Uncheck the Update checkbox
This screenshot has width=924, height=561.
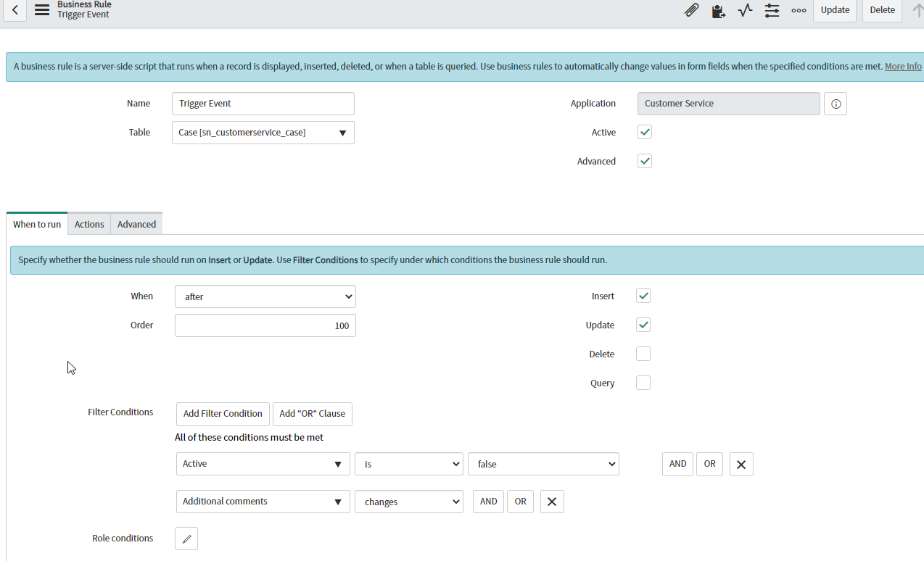pyautogui.click(x=643, y=325)
